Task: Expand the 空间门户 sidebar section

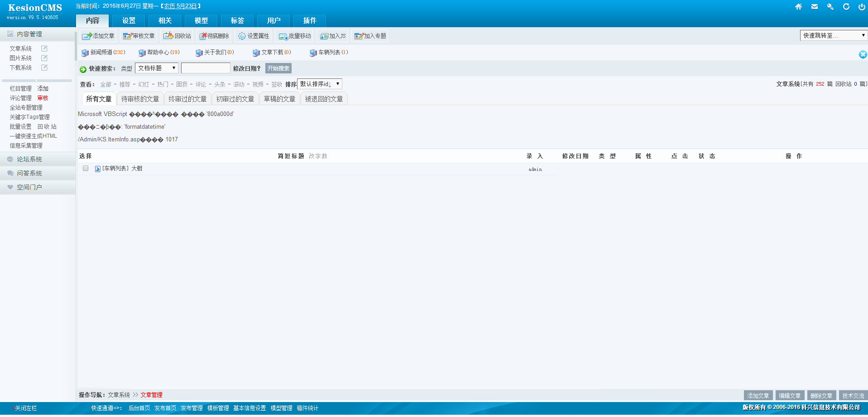Action: pos(38,187)
